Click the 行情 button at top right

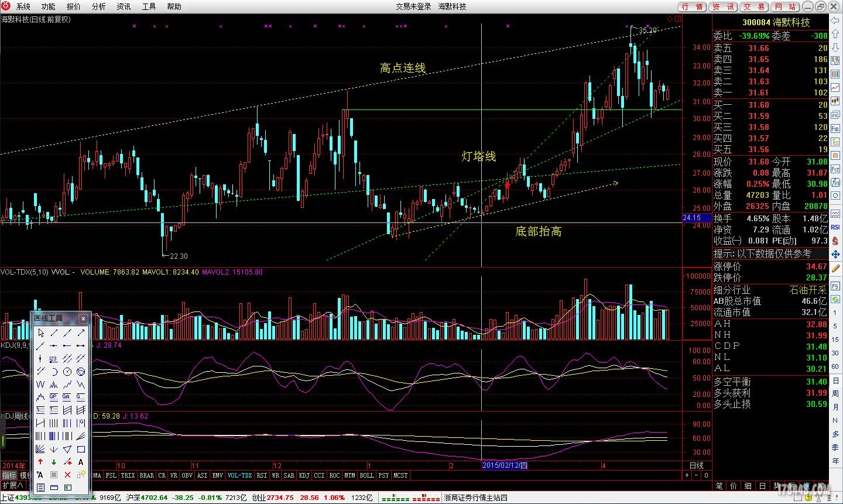(693, 6)
